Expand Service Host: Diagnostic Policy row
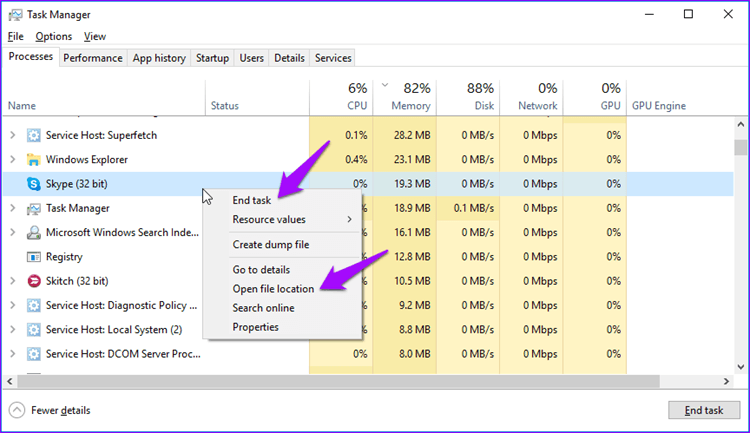 pyautogui.click(x=13, y=305)
